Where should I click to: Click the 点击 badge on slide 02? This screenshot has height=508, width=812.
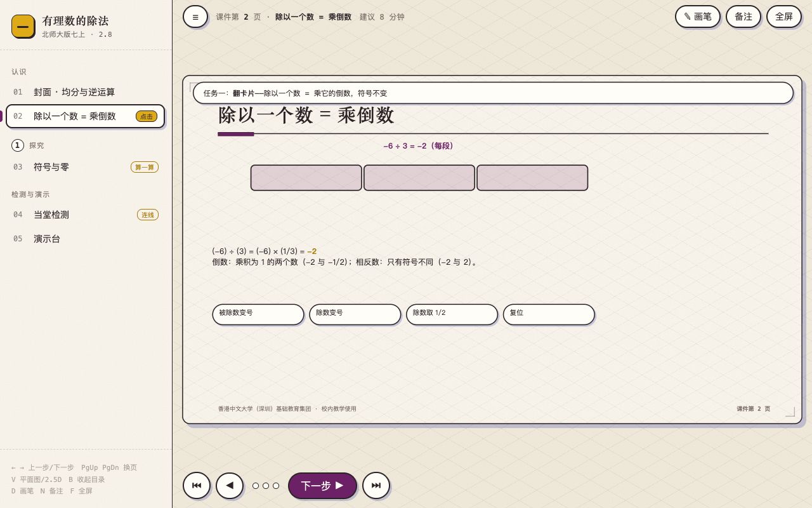click(x=147, y=116)
